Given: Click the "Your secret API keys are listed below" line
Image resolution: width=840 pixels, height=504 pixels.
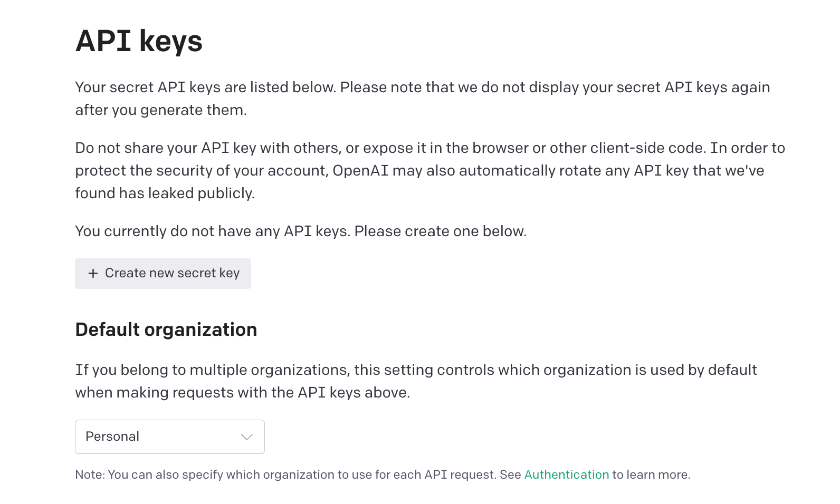Looking at the screenshot, I should (206, 88).
